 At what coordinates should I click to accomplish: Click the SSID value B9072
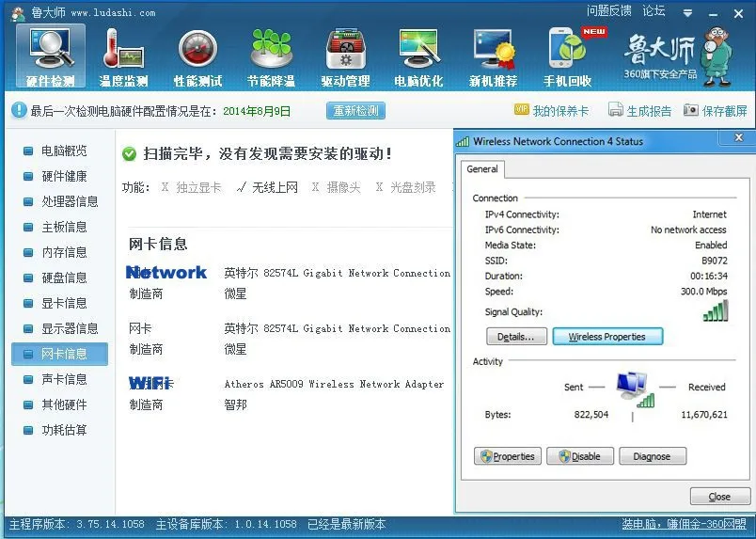click(x=714, y=261)
